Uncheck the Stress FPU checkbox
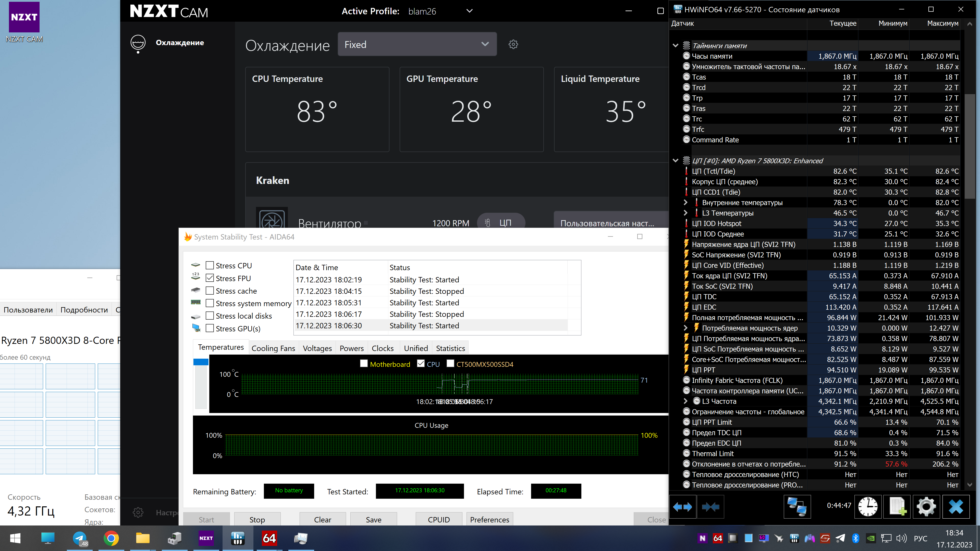The image size is (980, 551). [210, 278]
